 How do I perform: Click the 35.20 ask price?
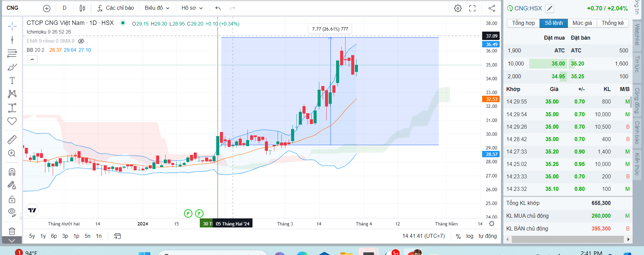click(x=578, y=63)
